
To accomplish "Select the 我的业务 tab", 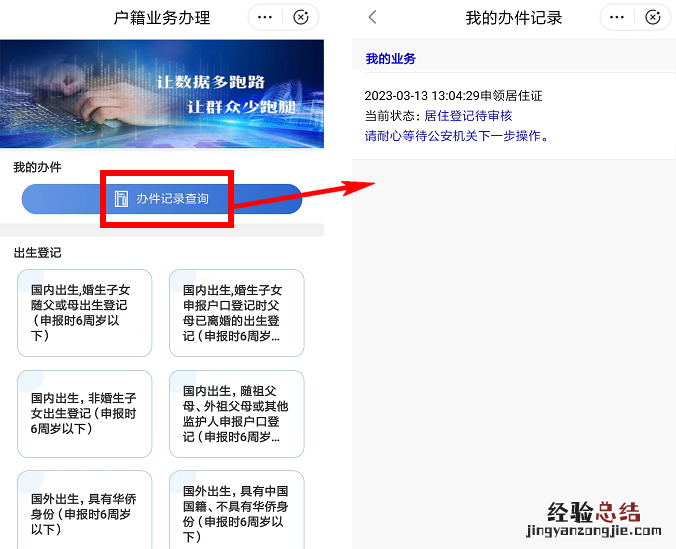I will [x=390, y=59].
